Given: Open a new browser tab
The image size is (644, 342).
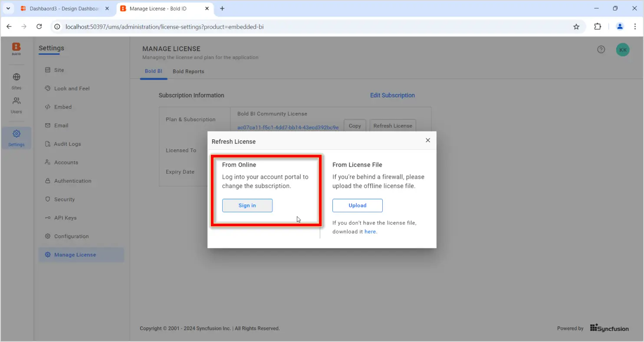Looking at the screenshot, I should [222, 9].
